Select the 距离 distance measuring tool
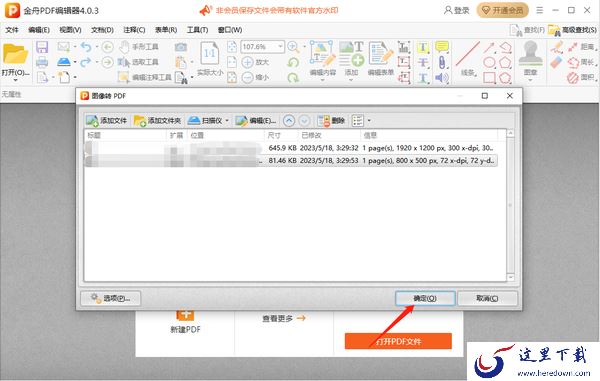The height and width of the screenshot is (381, 600). [x=582, y=47]
